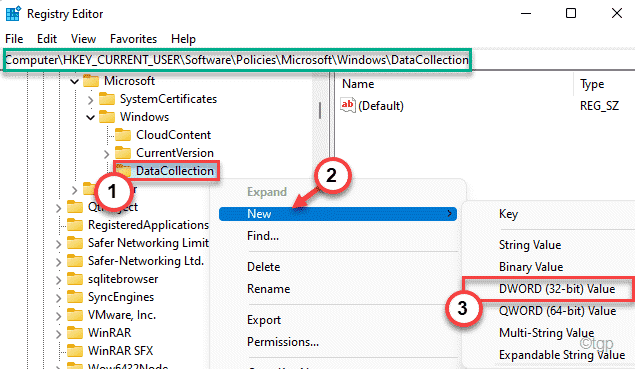Expand the CurrentVersion key
This screenshot has height=369, width=635.
pos(106,154)
